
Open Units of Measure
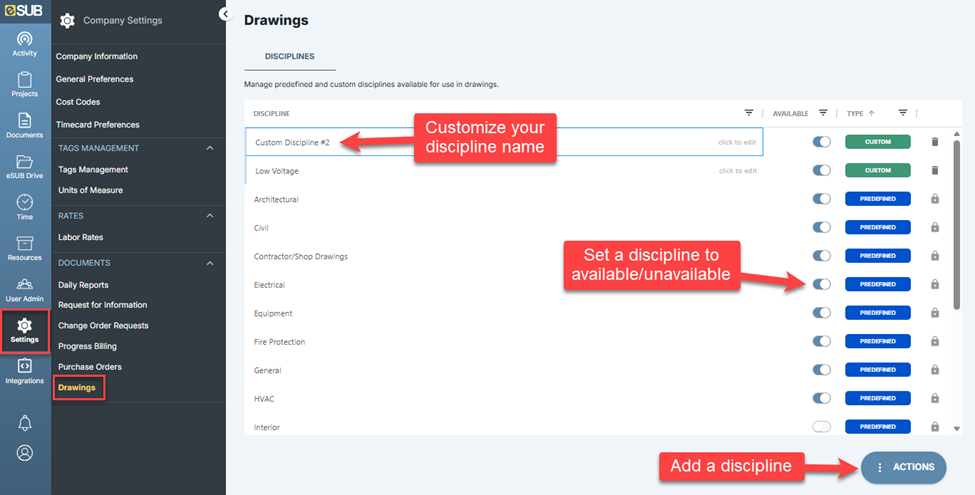click(x=90, y=190)
